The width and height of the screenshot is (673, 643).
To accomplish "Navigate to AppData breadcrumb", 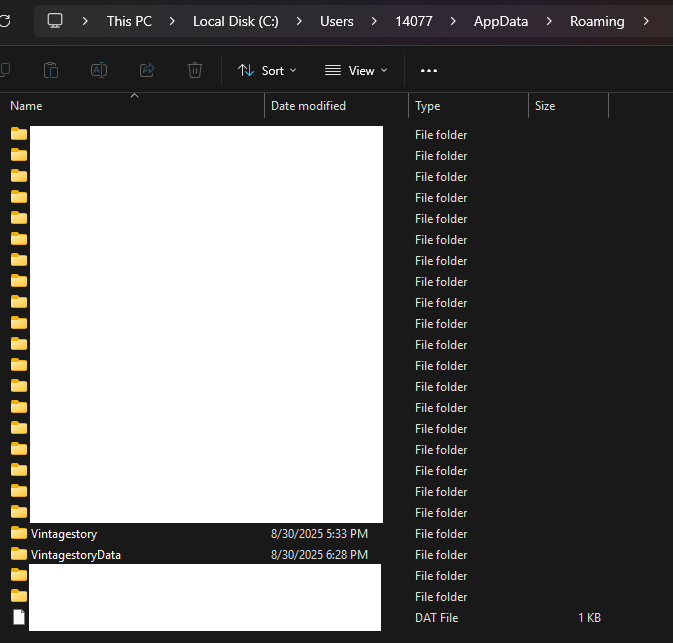I will pos(500,21).
